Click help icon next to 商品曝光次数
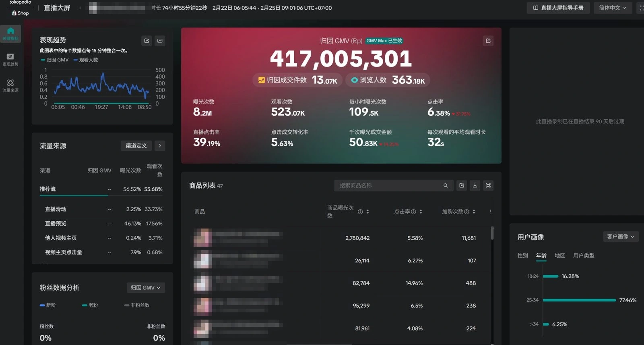 (x=360, y=212)
